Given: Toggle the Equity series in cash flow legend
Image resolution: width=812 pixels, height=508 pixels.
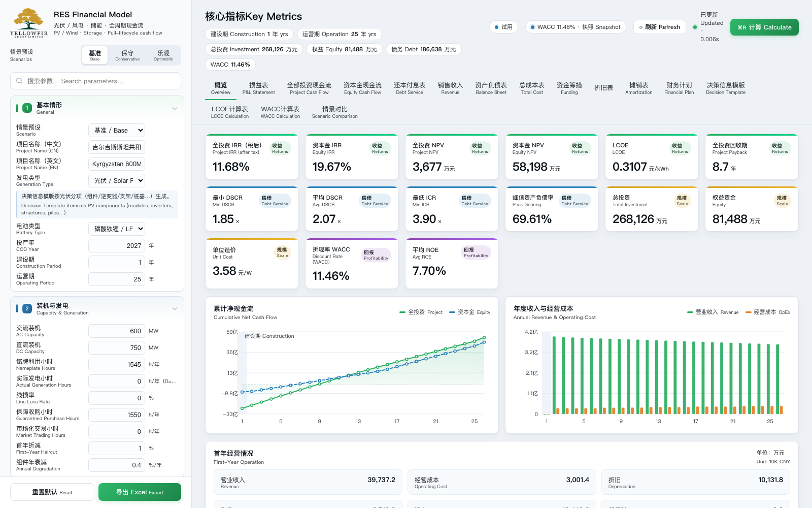Looking at the screenshot, I should 470,312.
